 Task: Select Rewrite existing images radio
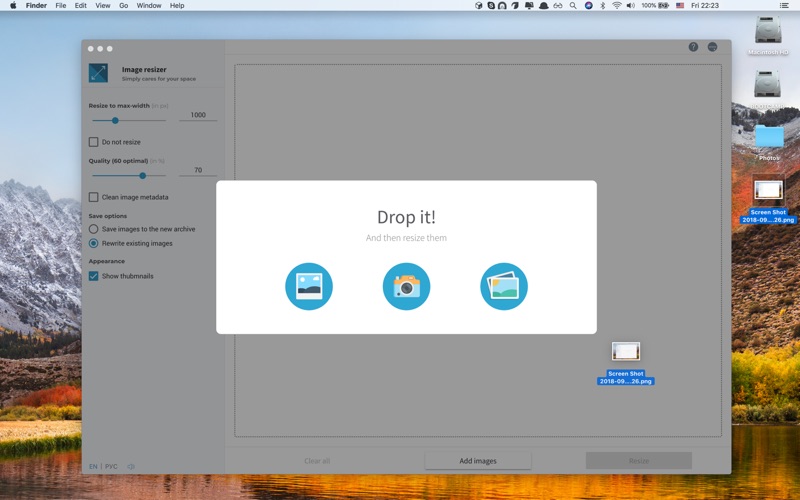[93, 243]
